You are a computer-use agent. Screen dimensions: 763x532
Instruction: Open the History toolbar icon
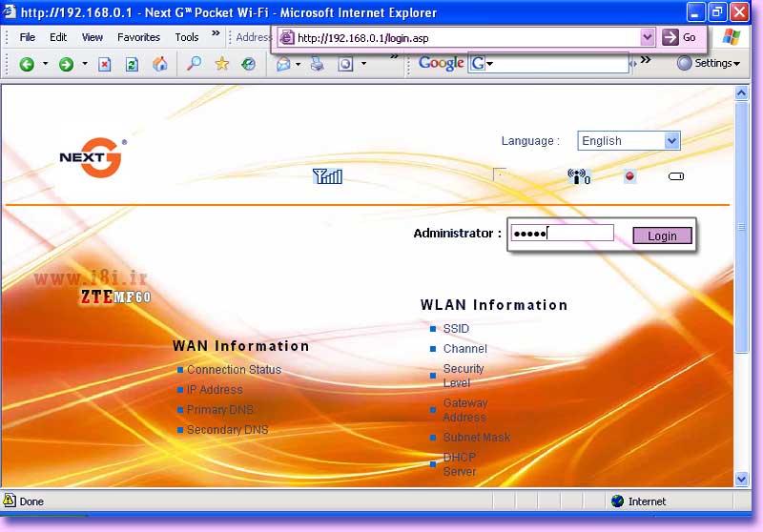[249, 64]
